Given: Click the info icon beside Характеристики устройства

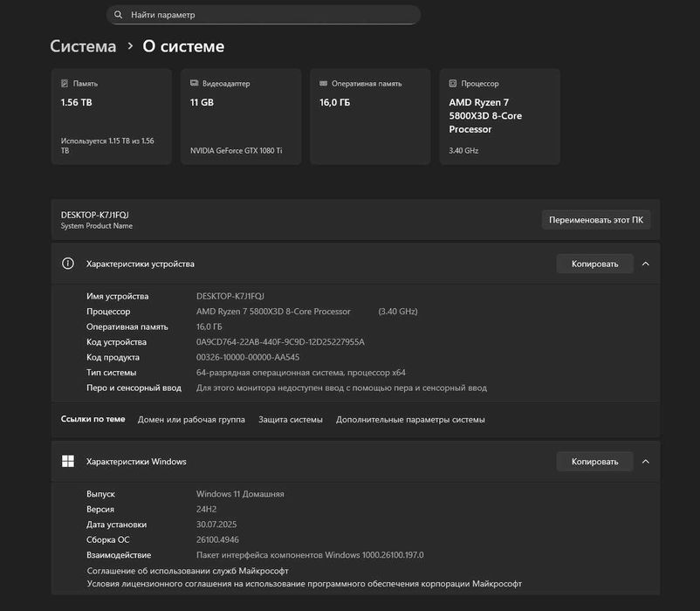Looking at the screenshot, I should [x=68, y=264].
